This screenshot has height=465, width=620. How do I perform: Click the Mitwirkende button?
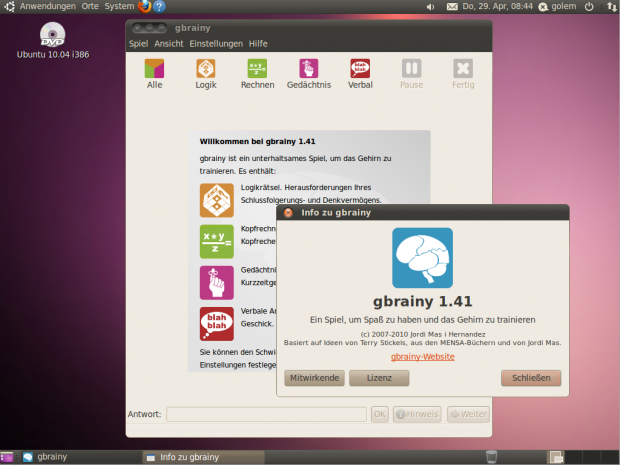click(314, 378)
